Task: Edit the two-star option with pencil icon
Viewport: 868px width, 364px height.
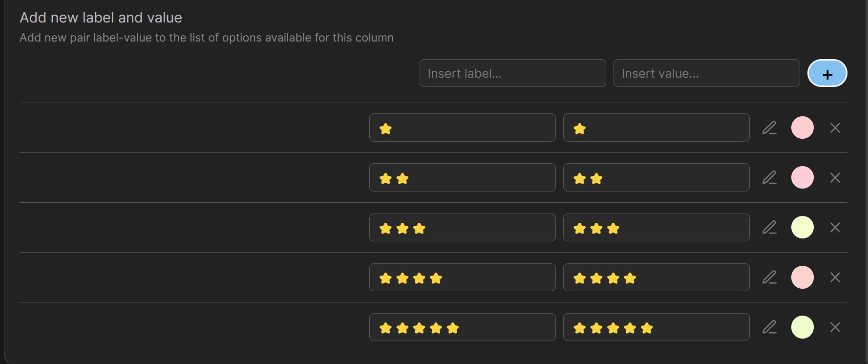Action: point(769,177)
